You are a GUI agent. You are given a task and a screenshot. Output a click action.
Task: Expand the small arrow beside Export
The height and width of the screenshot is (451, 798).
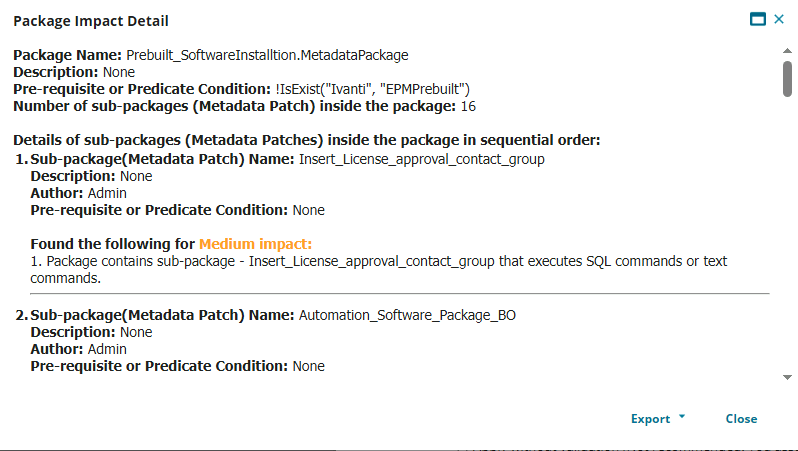point(682,416)
